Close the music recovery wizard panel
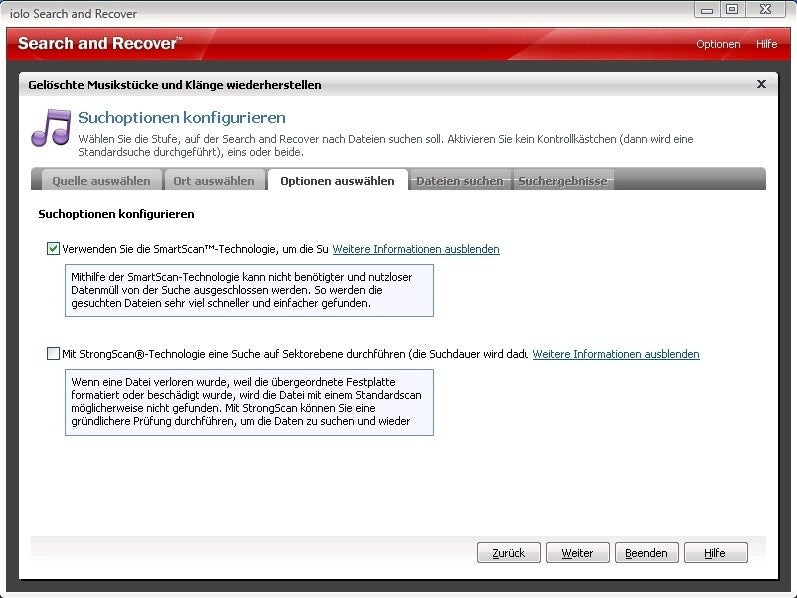The height and width of the screenshot is (598, 797). [x=761, y=84]
